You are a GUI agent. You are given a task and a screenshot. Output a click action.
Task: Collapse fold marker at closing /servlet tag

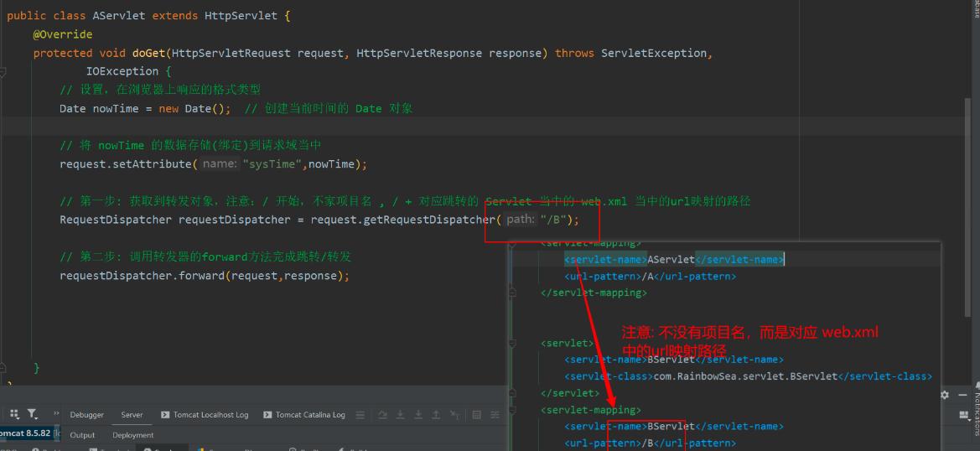(512, 393)
